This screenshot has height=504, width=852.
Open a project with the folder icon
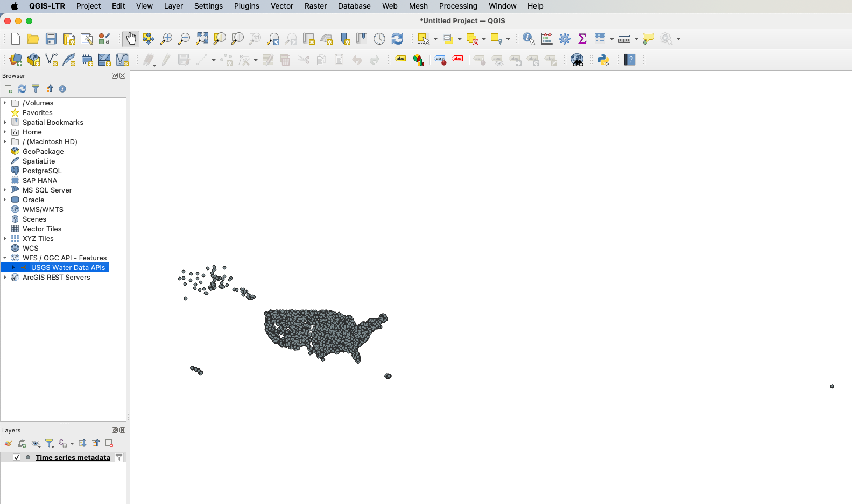pos(33,39)
